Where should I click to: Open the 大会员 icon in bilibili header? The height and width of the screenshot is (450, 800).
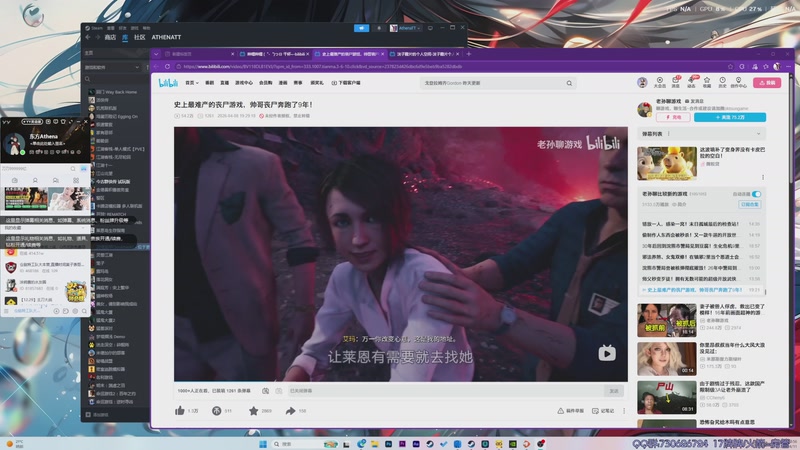point(660,82)
